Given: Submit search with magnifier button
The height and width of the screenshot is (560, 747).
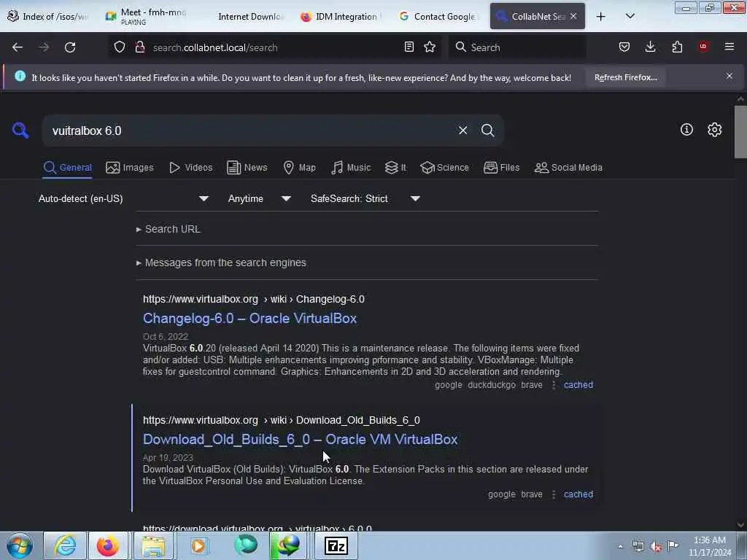Looking at the screenshot, I should click(x=487, y=130).
